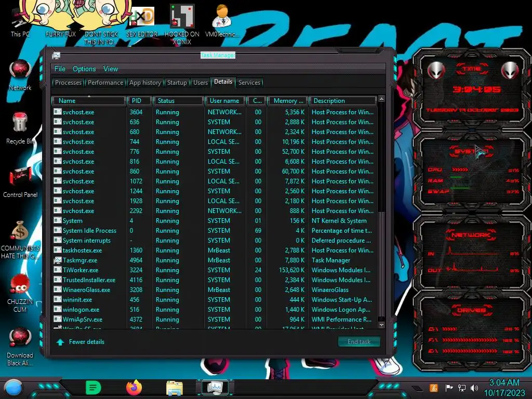Image resolution: width=532 pixels, height=399 pixels.
Task: Click the left alien head on time gadget
Action: 436,70
